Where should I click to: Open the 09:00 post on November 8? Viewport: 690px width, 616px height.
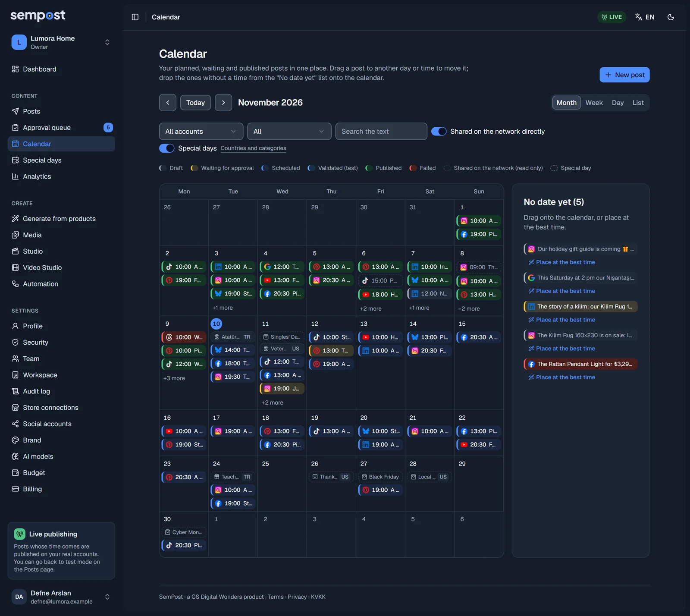(x=479, y=267)
